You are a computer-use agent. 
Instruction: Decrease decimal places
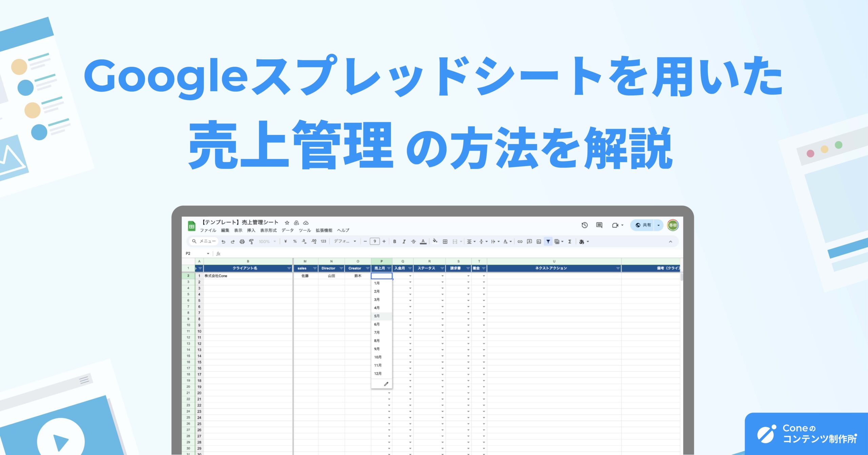coord(304,242)
